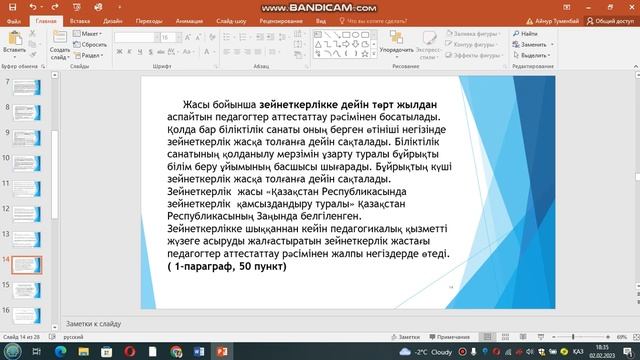Open Select (Выделить) dropdown
The height and width of the screenshot is (360, 640).
[532, 55]
